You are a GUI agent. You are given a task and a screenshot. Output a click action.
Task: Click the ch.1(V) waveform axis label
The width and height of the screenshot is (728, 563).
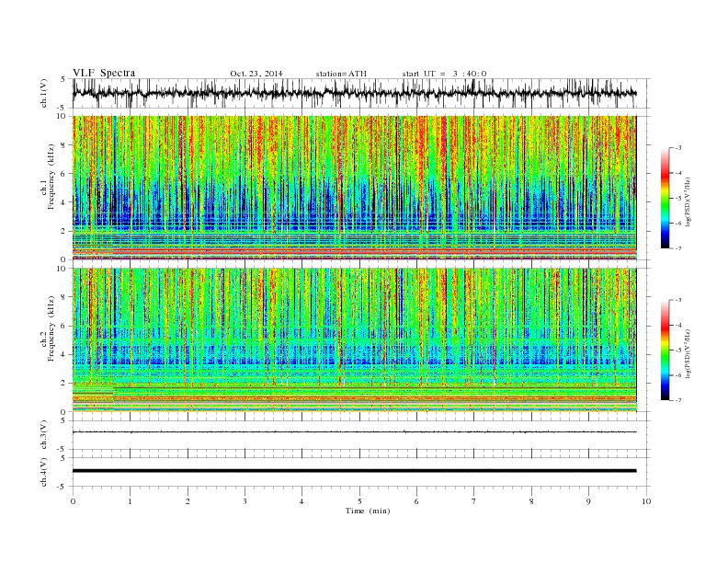pos(44,93)
